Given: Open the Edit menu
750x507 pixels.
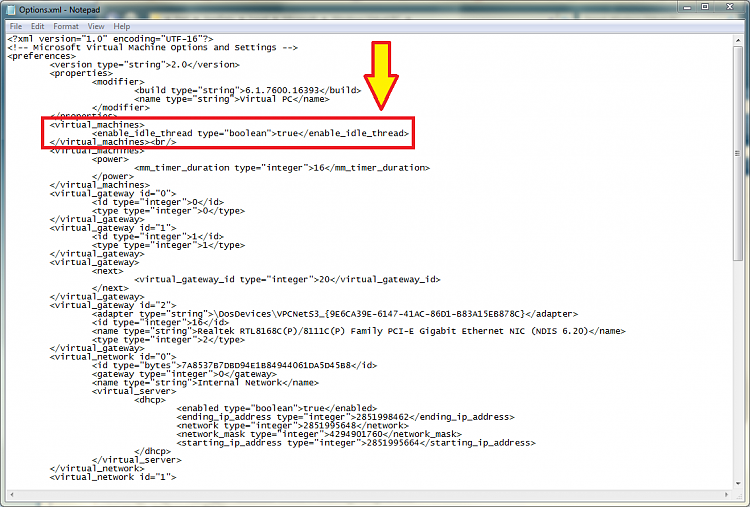Looking at the screenshot, I should 38,26.
